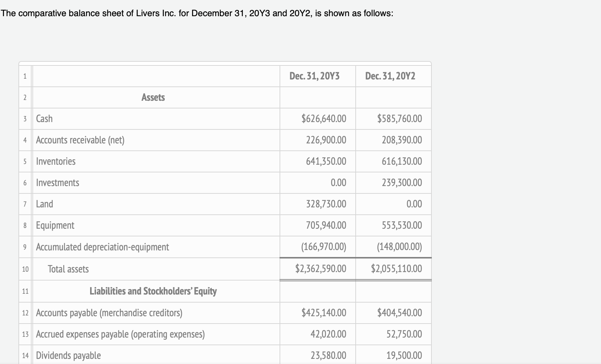Image resolution: width=601 pixels, height=364 pixels.
Task: Click accrued expenses value 52,750.00
Action: click(x=404, y=334)
